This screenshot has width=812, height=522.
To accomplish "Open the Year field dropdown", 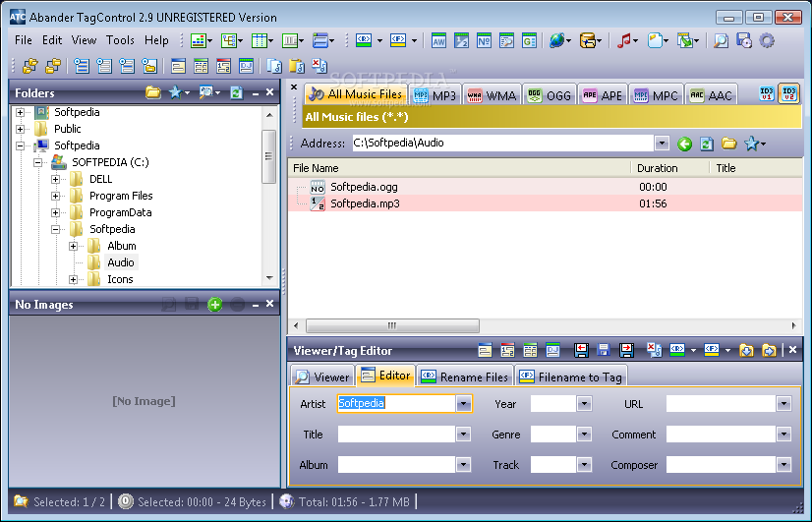I will click(584, 403).
